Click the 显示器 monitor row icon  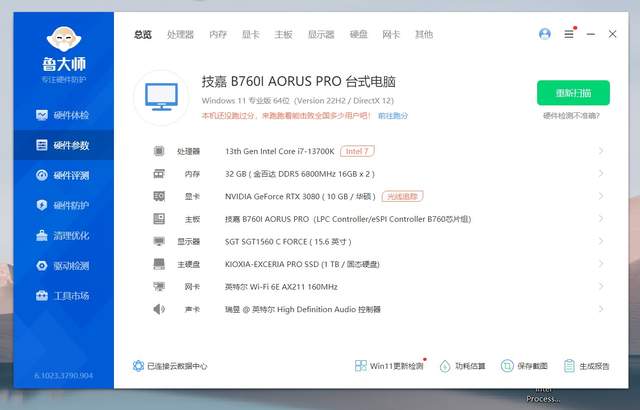click(159, 242)
